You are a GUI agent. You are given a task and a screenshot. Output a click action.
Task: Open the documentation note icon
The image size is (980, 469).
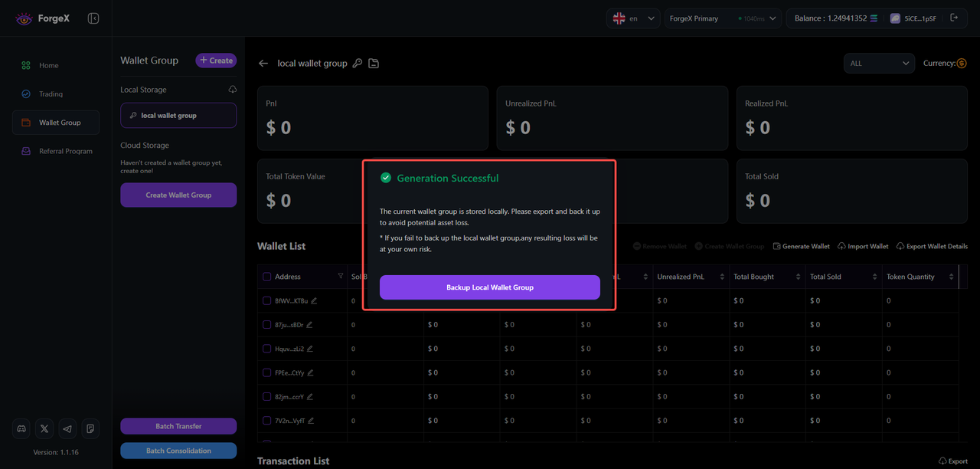90,428
